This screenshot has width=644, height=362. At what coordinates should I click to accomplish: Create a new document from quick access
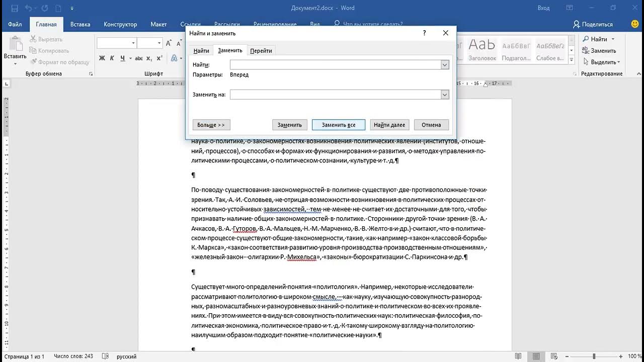point(58,8)
